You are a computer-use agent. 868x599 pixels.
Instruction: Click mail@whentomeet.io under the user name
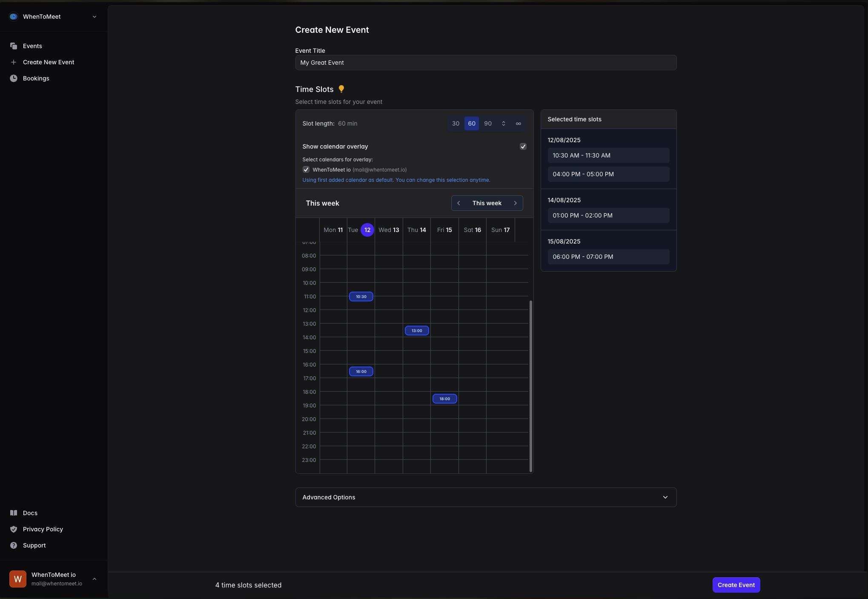(57, 584)
